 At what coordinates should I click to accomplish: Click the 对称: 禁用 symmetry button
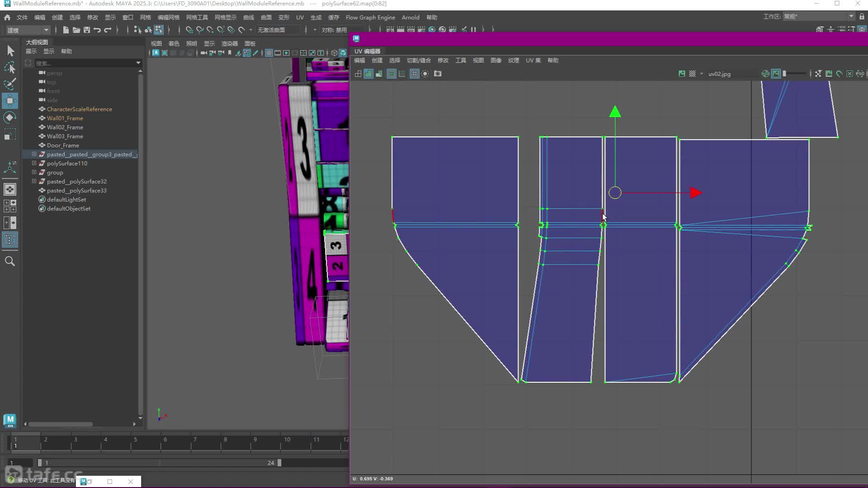point(335,30)
